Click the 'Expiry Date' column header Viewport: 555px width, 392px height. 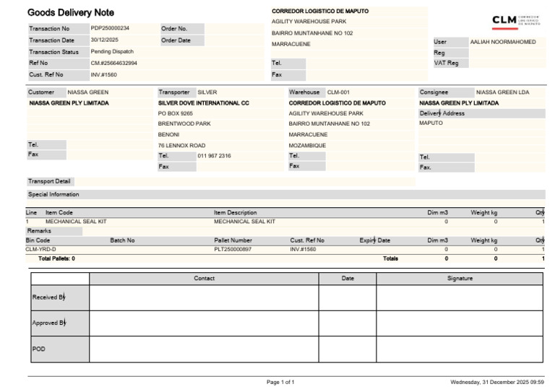374,240
